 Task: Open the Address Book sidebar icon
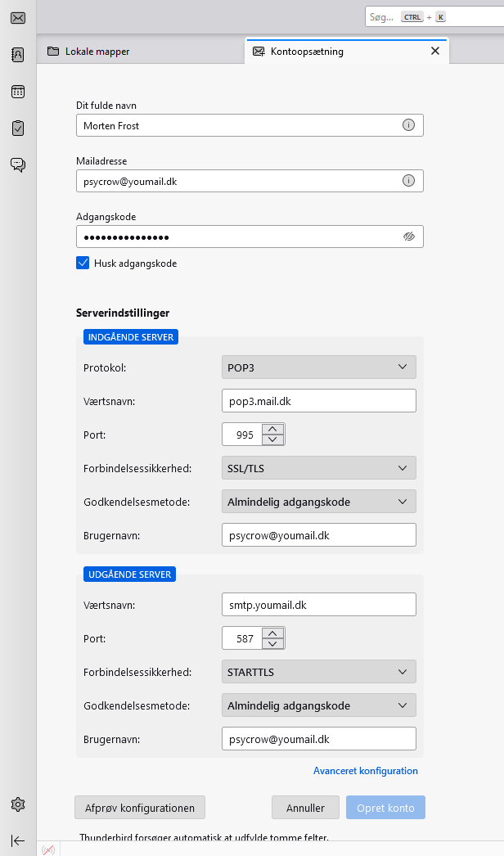point(18,55)
